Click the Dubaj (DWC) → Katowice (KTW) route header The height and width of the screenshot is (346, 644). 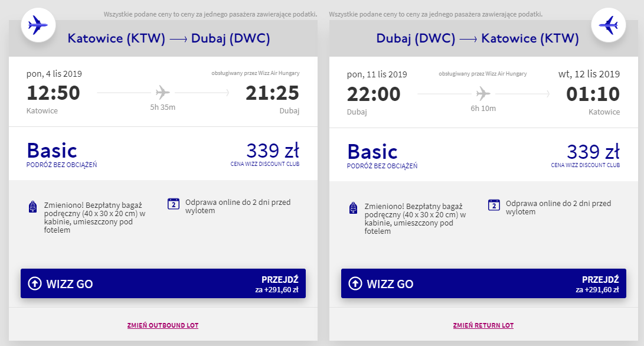point(478,39)
